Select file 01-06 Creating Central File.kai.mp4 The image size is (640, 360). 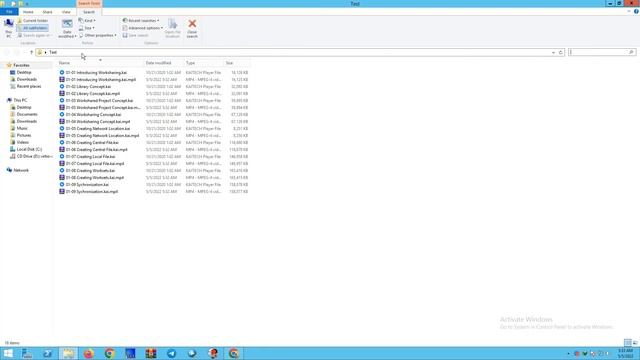(x=96, y=149)
